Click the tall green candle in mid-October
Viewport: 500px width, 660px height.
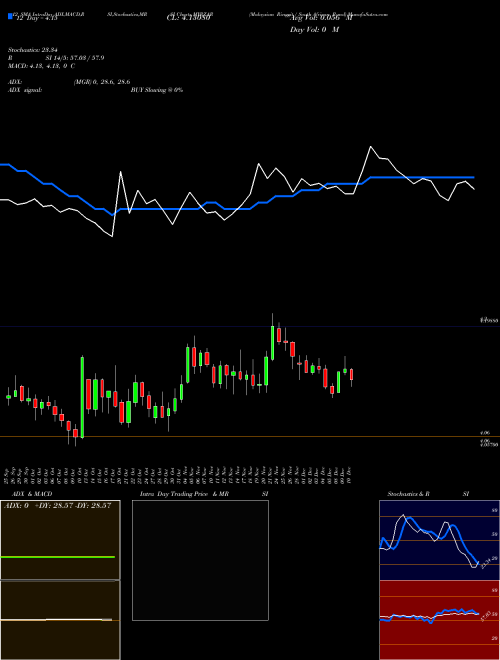pos(82,397)
